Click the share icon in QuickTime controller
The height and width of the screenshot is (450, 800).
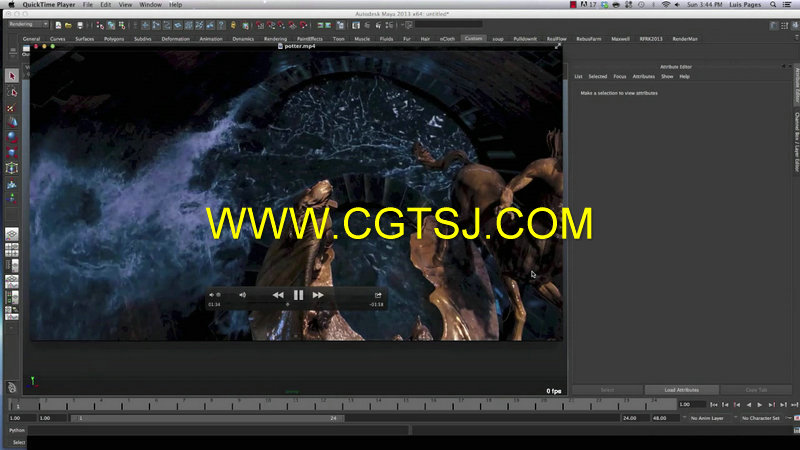click(x=378, y=295)
